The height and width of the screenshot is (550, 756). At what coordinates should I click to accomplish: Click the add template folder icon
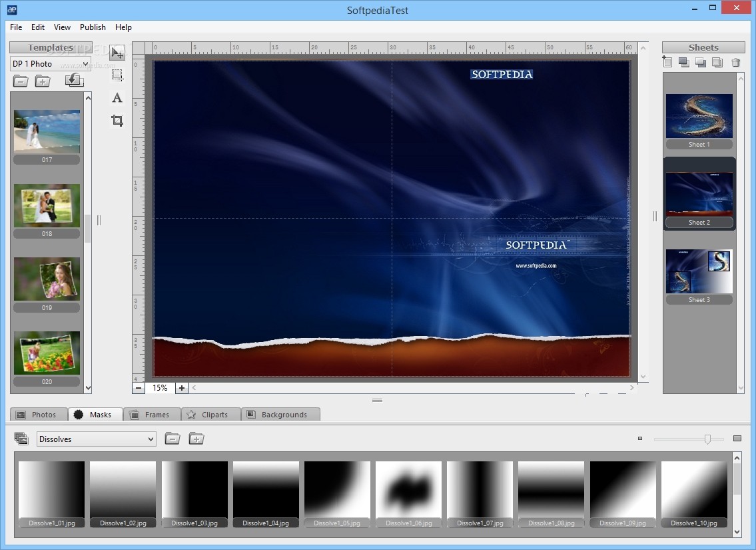pos(43,81)
